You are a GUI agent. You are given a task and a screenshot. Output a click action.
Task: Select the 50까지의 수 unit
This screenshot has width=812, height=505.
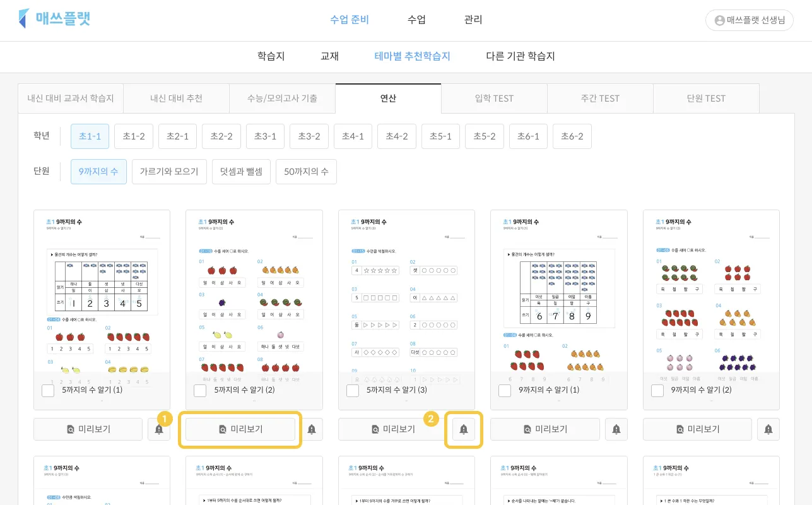[x=306, y=172]
